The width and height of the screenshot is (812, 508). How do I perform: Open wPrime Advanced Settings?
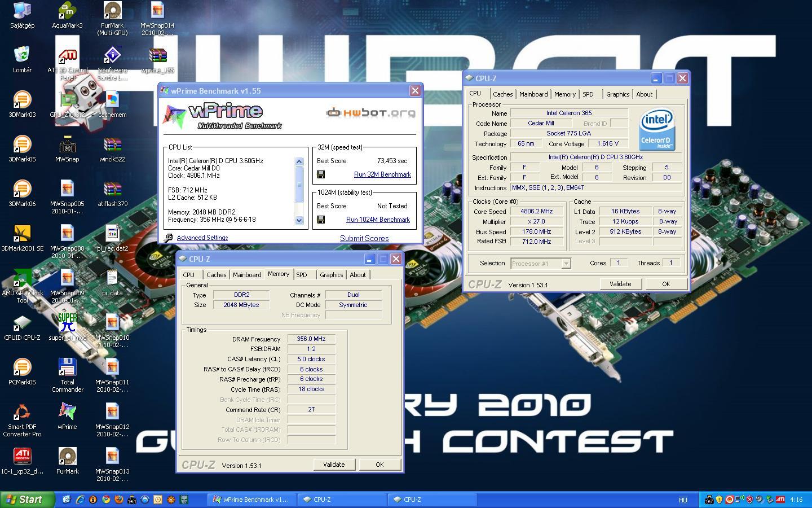[x=202, y=238]
